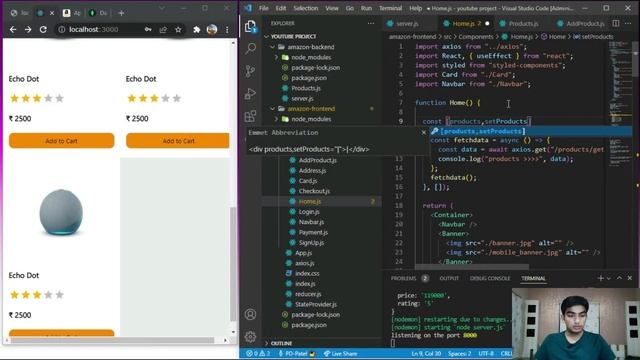The height and width of the screenshot is (360, 640).
Task: Click second Echo Dot Add to Cart
Action: pyautogui.click(x=178, y=141)
